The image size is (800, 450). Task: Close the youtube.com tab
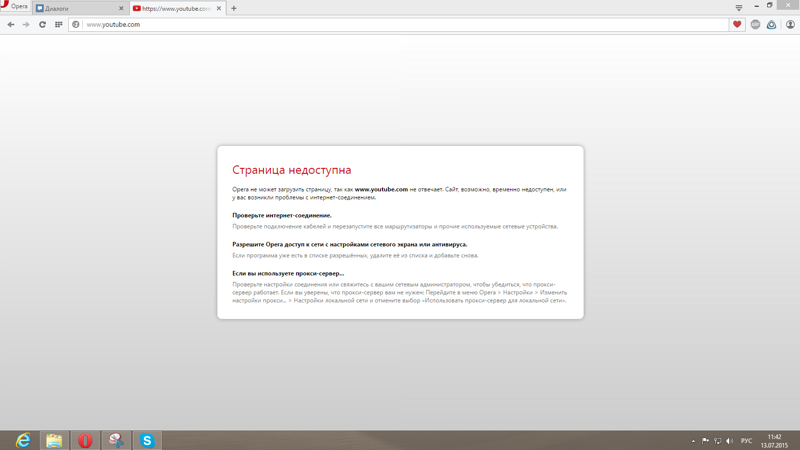(218, 8)
